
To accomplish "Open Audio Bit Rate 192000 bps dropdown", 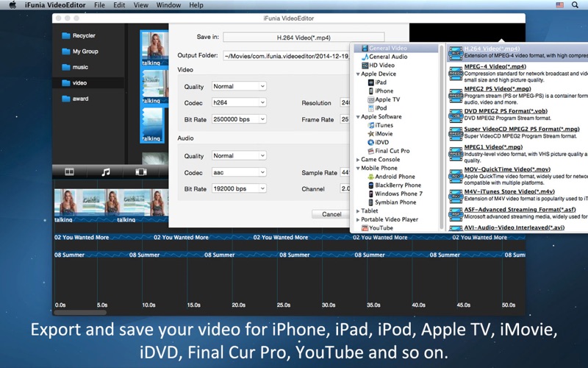I will (239, 188).
